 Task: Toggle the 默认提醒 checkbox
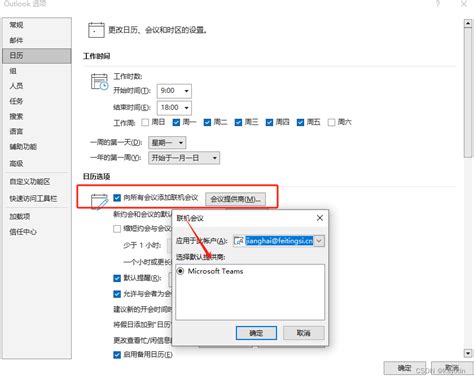[117, 278]
